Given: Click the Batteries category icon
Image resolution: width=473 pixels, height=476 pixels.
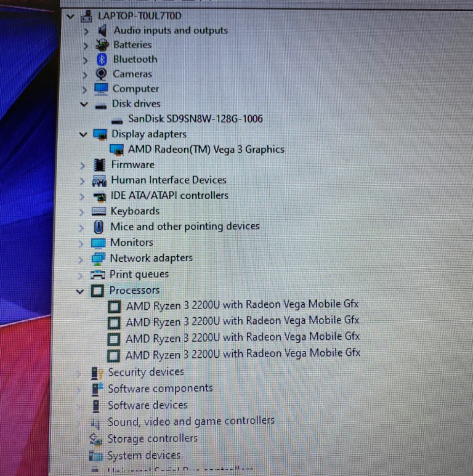Looking at the screenshot, I should click(102, 45).
